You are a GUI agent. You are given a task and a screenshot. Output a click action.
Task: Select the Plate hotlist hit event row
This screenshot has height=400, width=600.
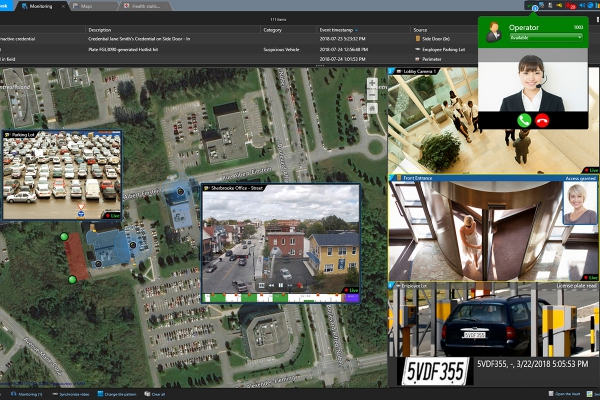(x=239, y=49)
